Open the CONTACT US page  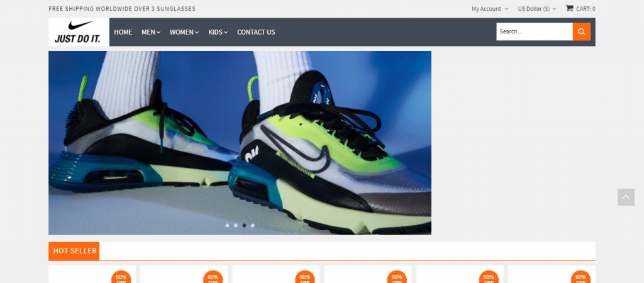click(x=256, y=32)
